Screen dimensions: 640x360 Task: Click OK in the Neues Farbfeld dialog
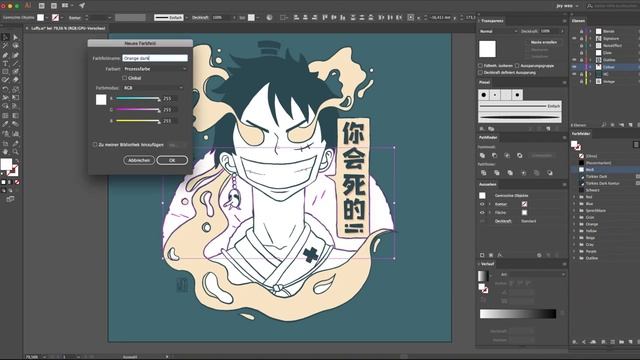[172, 160]
